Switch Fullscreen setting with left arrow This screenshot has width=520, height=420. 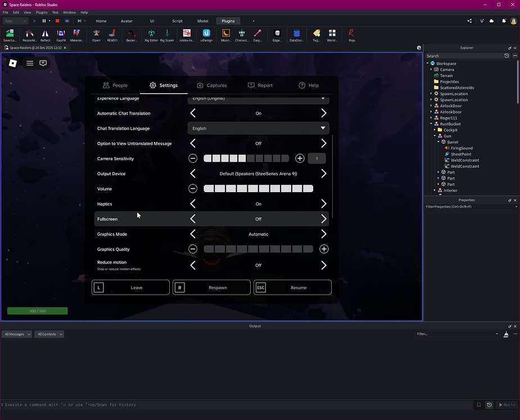[193, 219]
